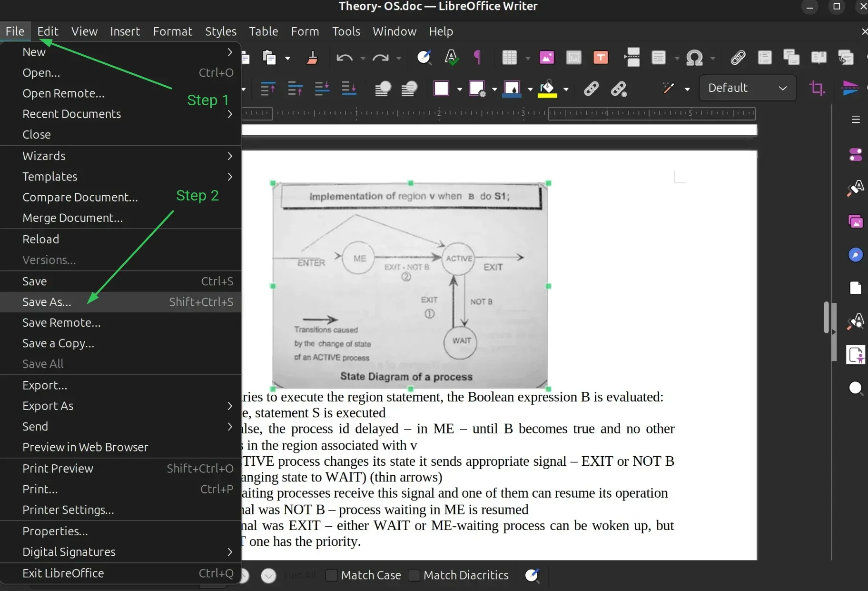The width and height of the screenshot is (868, 591).
Task: Open the Properties sidebar panel
Action: [856, 154]
